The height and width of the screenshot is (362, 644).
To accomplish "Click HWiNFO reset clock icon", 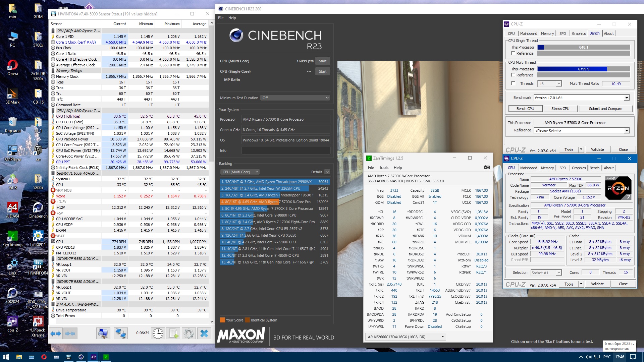I will click(x=158, y=334).
